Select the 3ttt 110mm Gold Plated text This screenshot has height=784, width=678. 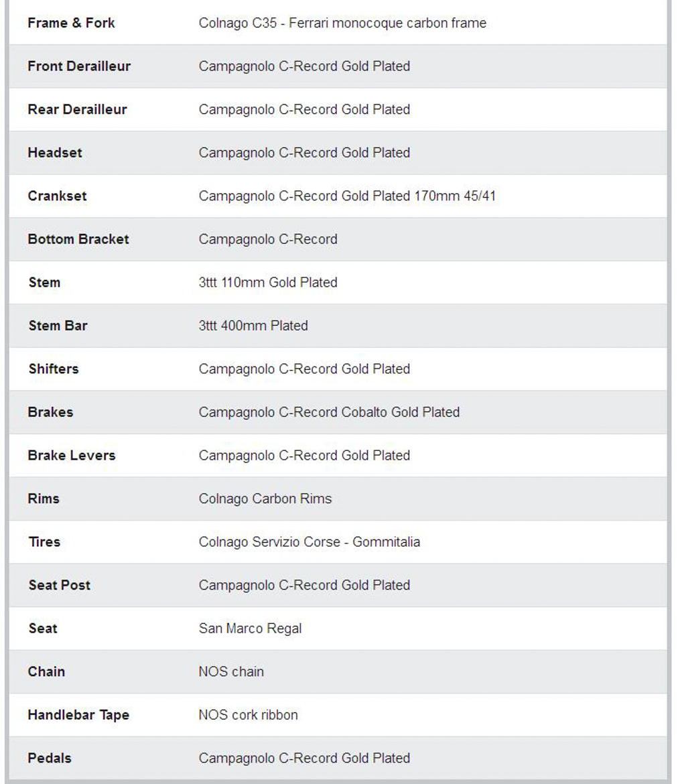point(268,282)
